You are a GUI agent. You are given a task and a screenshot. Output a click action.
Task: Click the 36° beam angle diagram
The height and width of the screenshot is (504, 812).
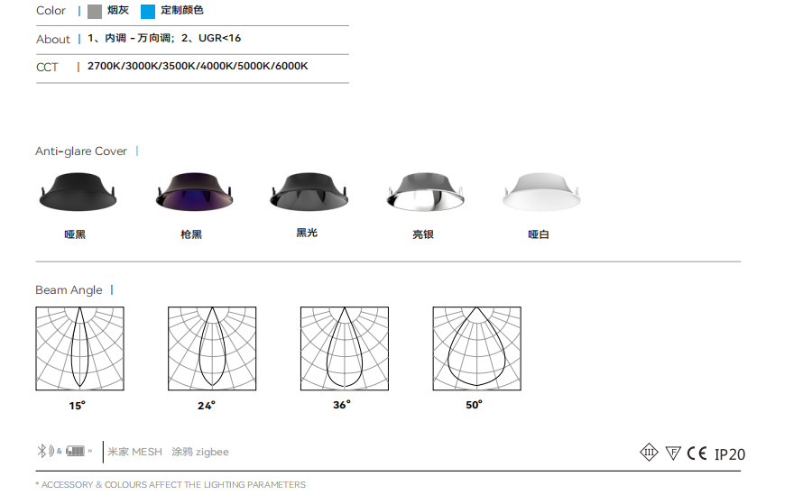[345, 348]
